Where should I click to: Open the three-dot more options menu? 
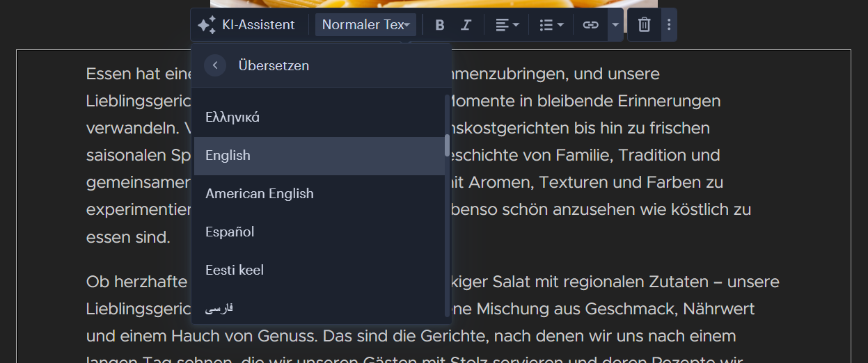pos(669,25)
